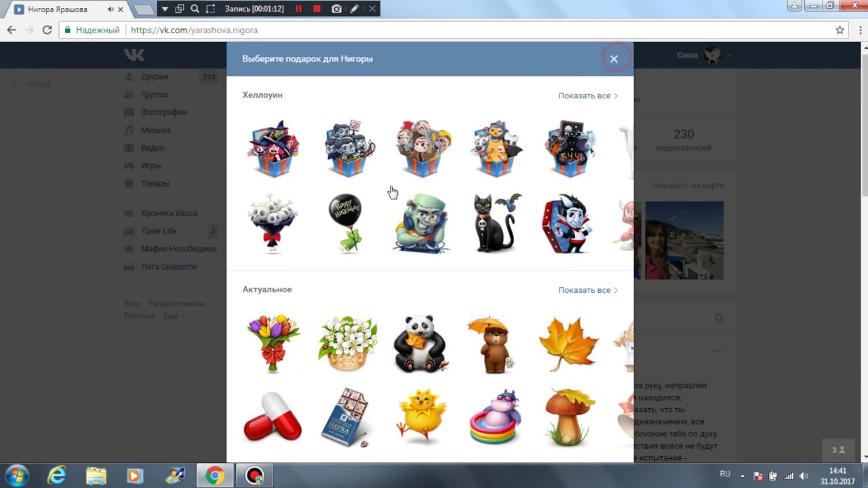Screen dimensions: 868x488
Task: Show all Halloween gifts
Action: pos(588,96)
